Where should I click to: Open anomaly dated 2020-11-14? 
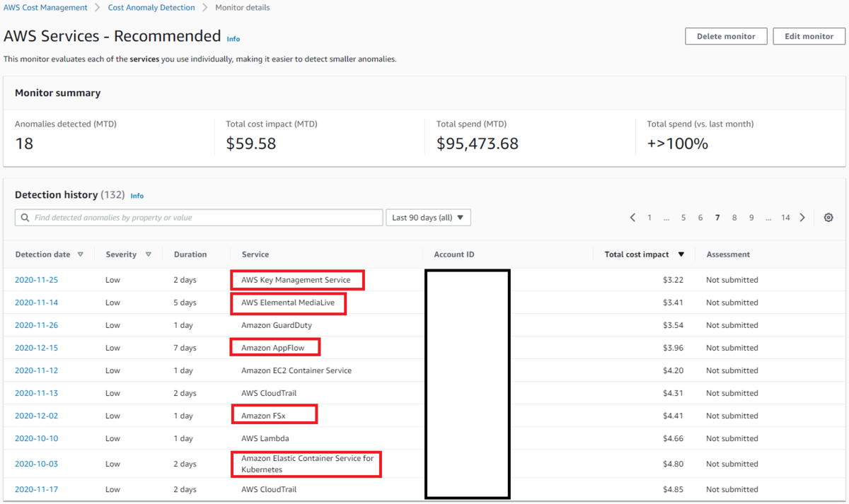coord(36,303)
